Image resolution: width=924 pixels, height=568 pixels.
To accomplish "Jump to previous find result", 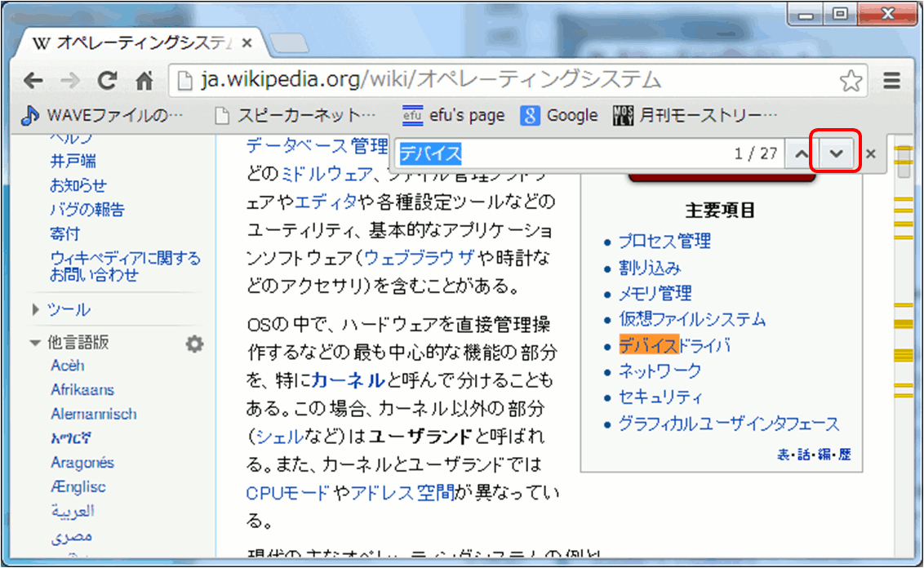I will [x=802, y=154].
